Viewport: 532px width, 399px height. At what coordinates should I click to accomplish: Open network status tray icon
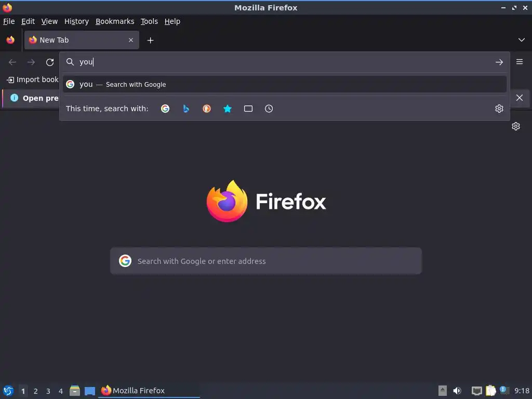click(x=477, y=391)
